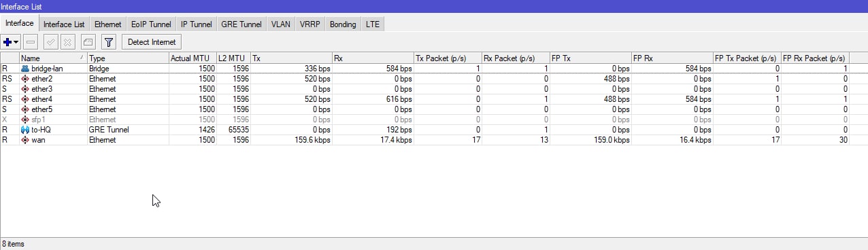This screenshot has width=868, height=250.
Task: Click the 159.6 kbps Tx value
Action: (x=312, y=140)
